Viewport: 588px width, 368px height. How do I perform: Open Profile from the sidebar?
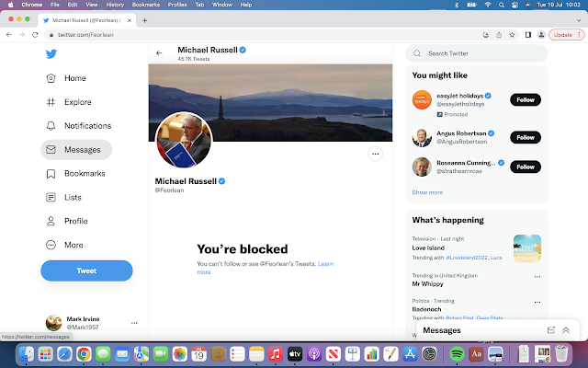coord(66,221)
